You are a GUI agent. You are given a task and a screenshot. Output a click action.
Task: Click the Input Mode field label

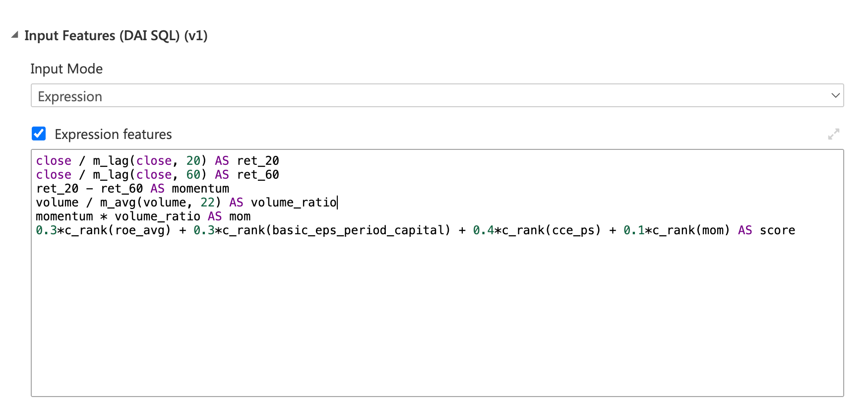tap(66, 69)
